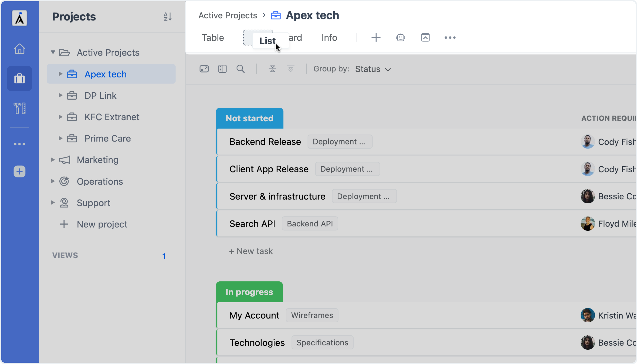Open the My Account task
Viewport: 637px width, 364px height.
tap(254, 315)
